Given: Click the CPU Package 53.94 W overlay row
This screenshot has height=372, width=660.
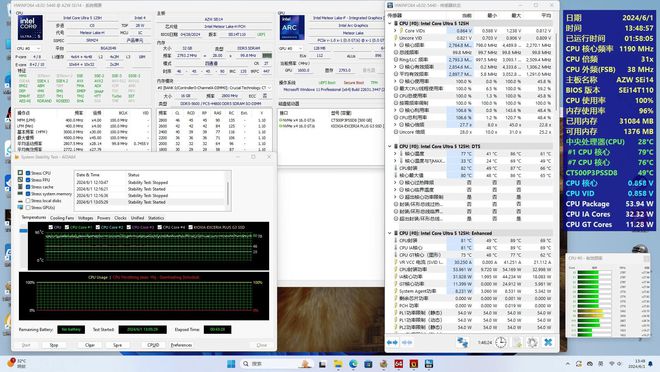Looking at the screenshot, I should click(x=609, y=204).
